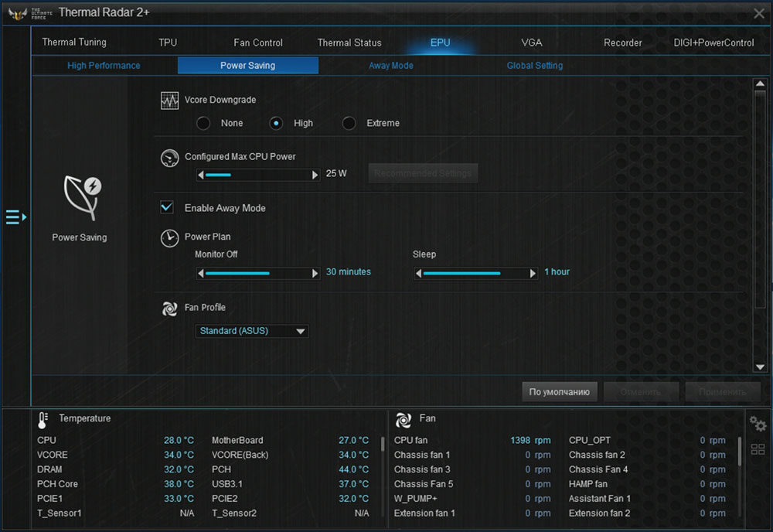Click the По умолчанию default button
This screenshot has width=773, height=532.
click(560, 392)
